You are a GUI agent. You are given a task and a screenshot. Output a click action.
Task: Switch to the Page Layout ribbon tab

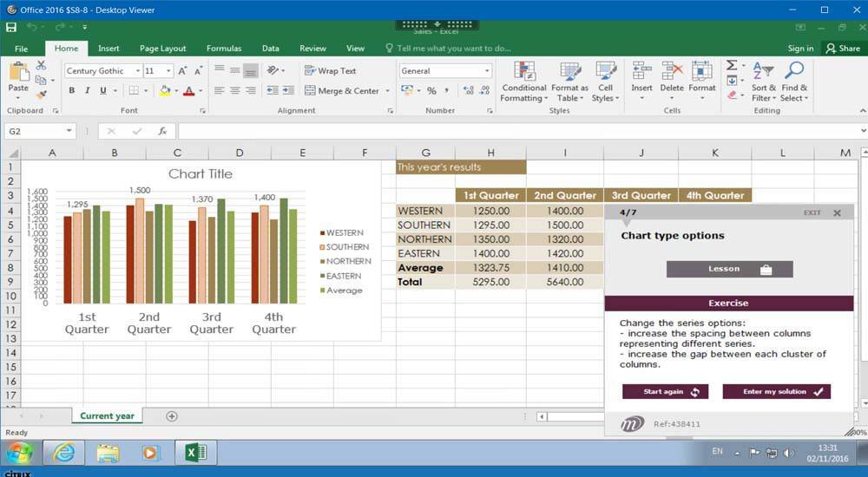point(162,49)
